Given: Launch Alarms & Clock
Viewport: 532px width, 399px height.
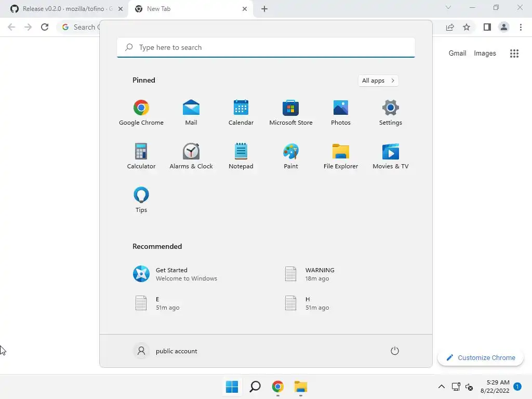Looking at the screenshot, I should [191, 156].
